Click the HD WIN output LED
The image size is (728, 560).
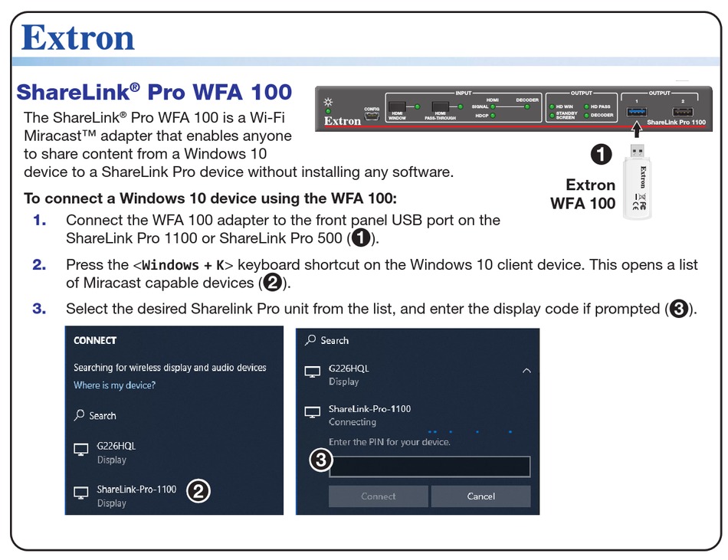552,106
